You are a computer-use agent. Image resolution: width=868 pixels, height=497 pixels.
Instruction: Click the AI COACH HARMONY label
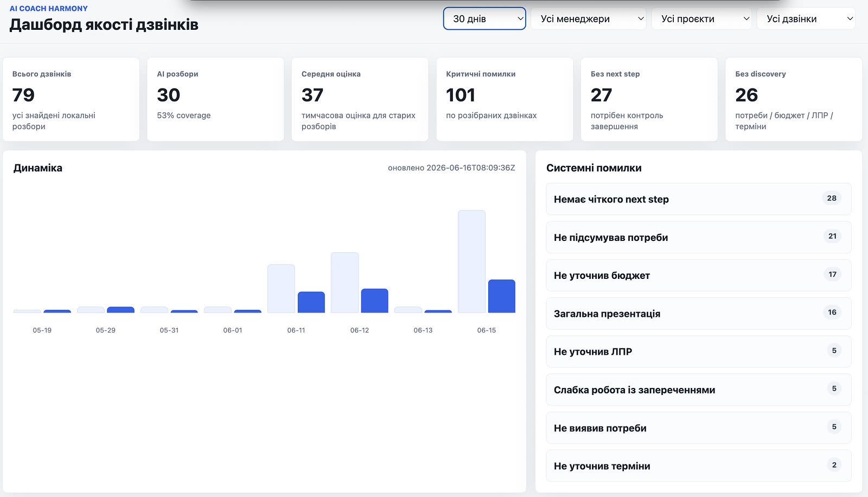[x=49, y=9]
